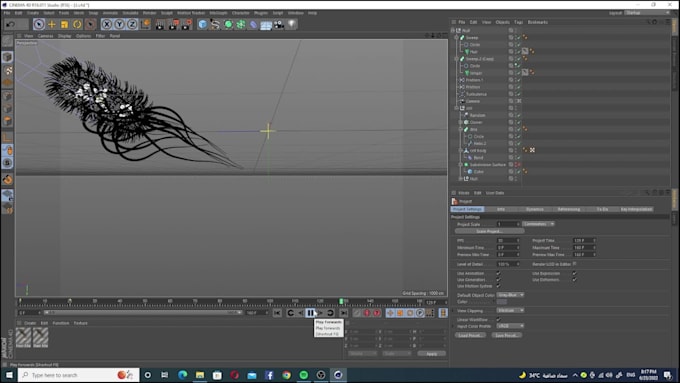Collapse the Subdivision Surface tree item

coord(460,165)
